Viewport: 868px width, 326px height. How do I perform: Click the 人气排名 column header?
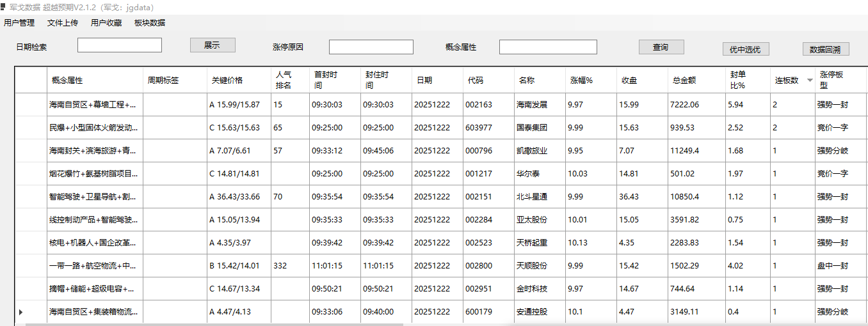pyautogui.click(x=290, y=80)
